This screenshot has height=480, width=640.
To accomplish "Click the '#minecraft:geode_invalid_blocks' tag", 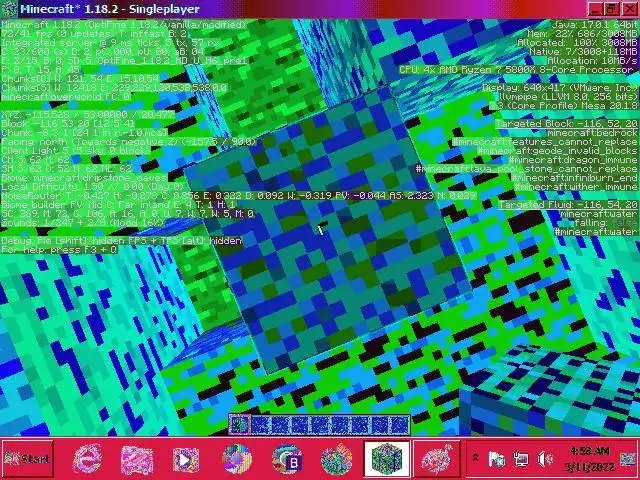I will coord(558,151).
